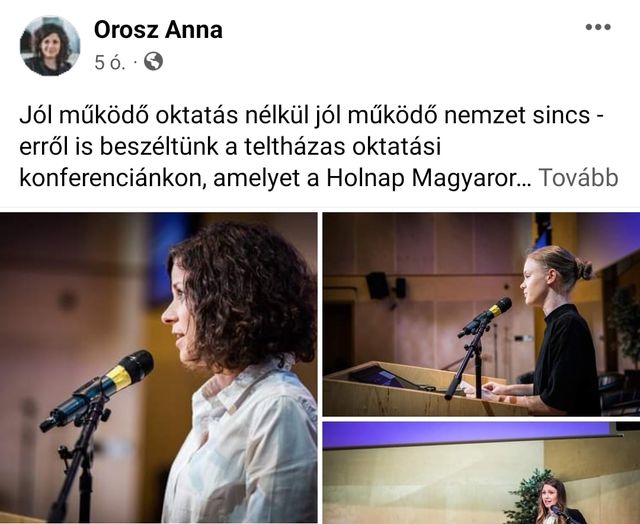Click the Orosz Anna profile name

coord(158,30)
